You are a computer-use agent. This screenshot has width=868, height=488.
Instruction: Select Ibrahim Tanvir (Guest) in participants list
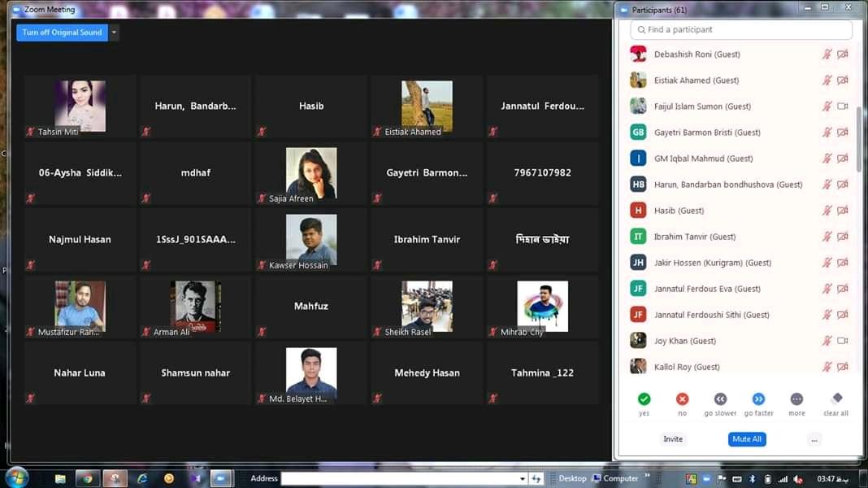(694, 237)
